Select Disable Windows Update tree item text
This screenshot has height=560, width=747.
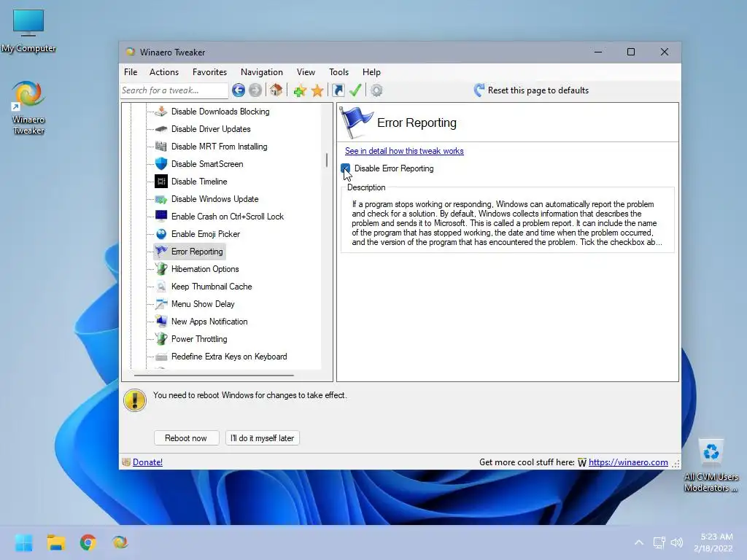point(215,199)
